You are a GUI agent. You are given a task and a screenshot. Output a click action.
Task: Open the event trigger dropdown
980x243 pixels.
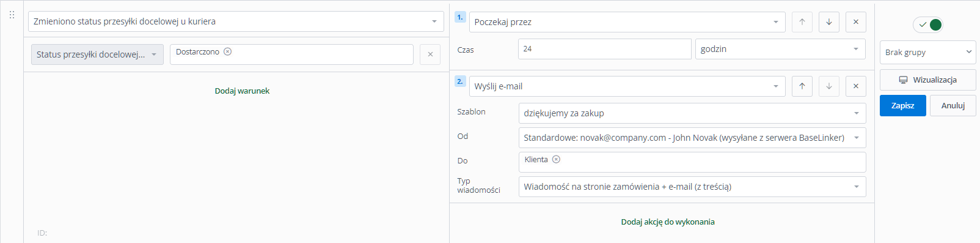(236, 21)
